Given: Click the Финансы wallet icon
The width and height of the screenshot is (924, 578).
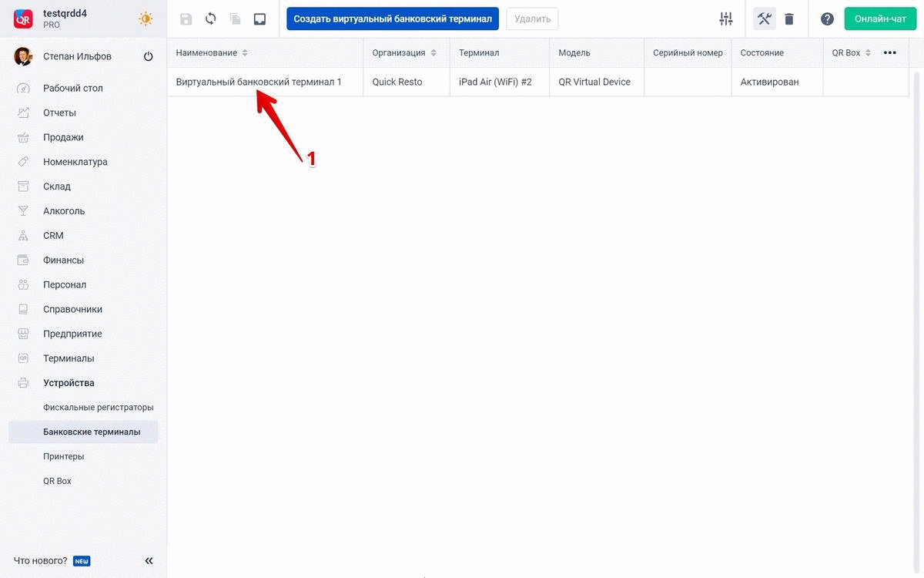Looking at the screenshot, I should click(23, 260).
